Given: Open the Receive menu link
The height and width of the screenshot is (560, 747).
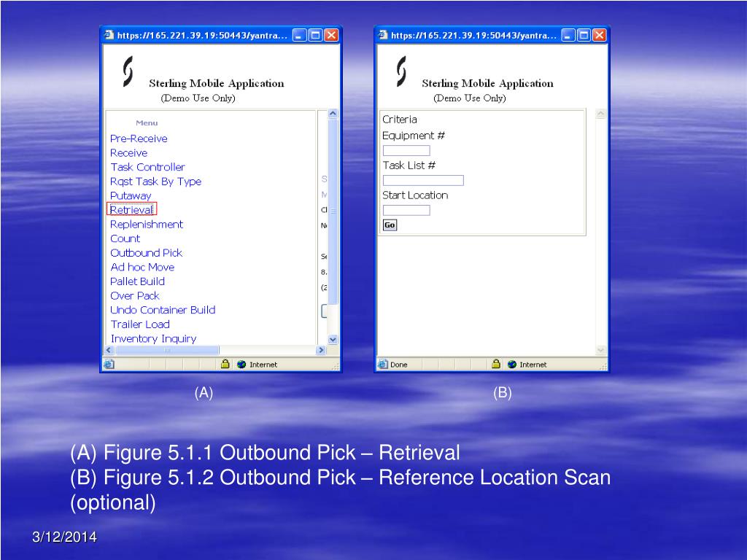Looking at the screenshot, I should tap(128, 153).
